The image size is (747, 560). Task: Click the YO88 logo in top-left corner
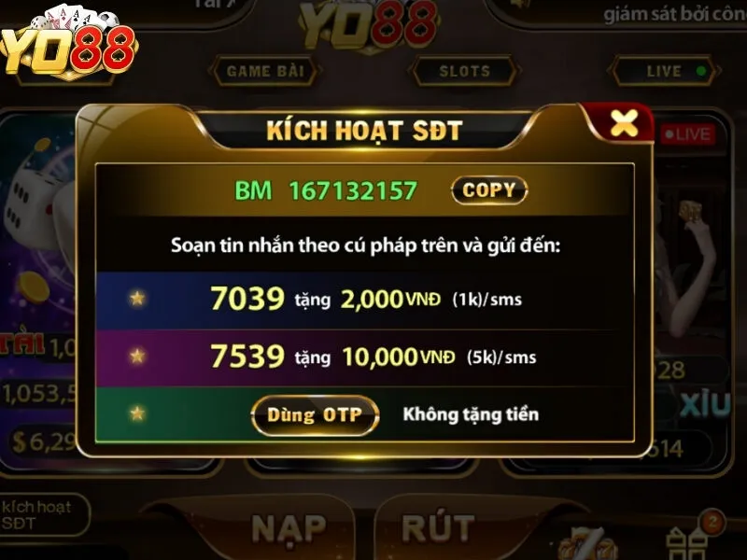69,44
